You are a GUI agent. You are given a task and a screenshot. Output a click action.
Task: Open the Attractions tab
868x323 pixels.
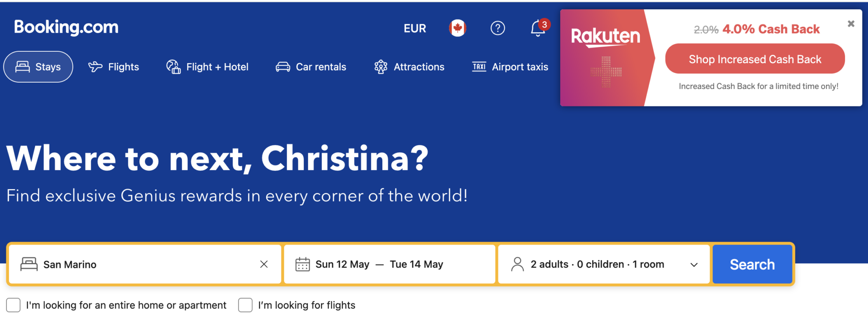409,67
